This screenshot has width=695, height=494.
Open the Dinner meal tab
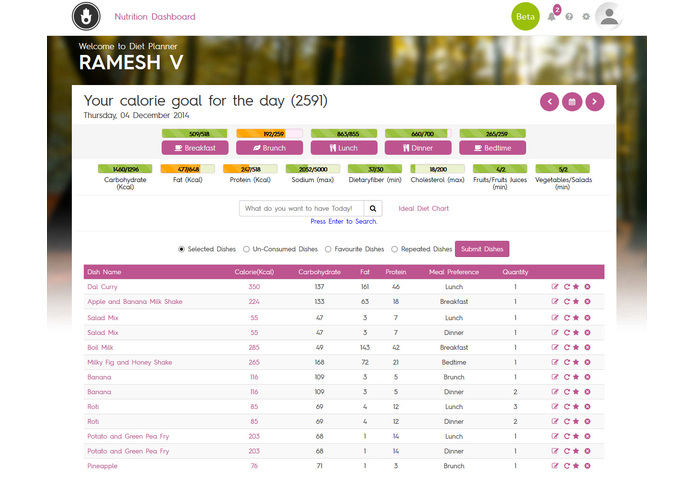pos(418,148)
